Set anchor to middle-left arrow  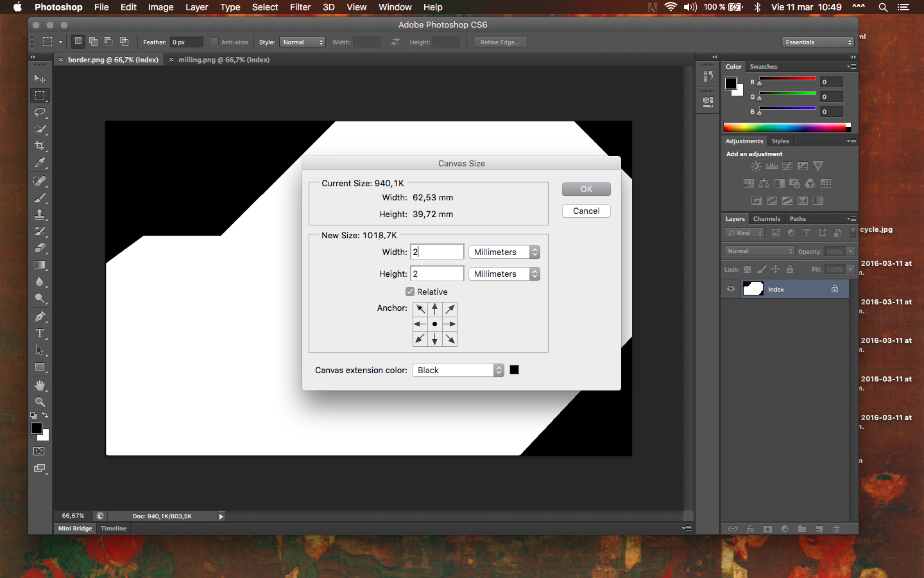coord(420,324)
